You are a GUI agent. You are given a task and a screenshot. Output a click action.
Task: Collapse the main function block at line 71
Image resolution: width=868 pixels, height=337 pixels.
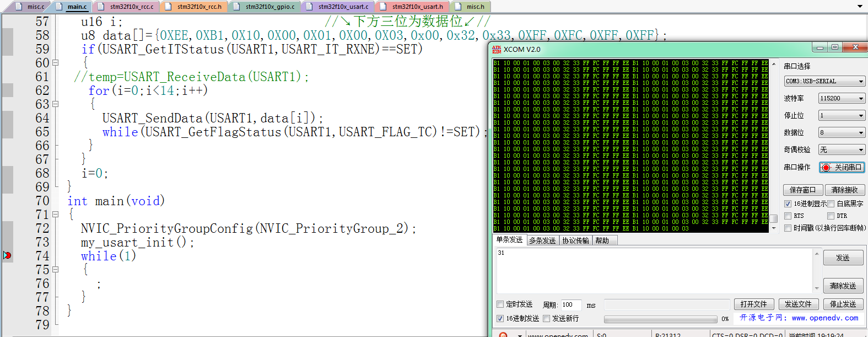tap(55, 215)
